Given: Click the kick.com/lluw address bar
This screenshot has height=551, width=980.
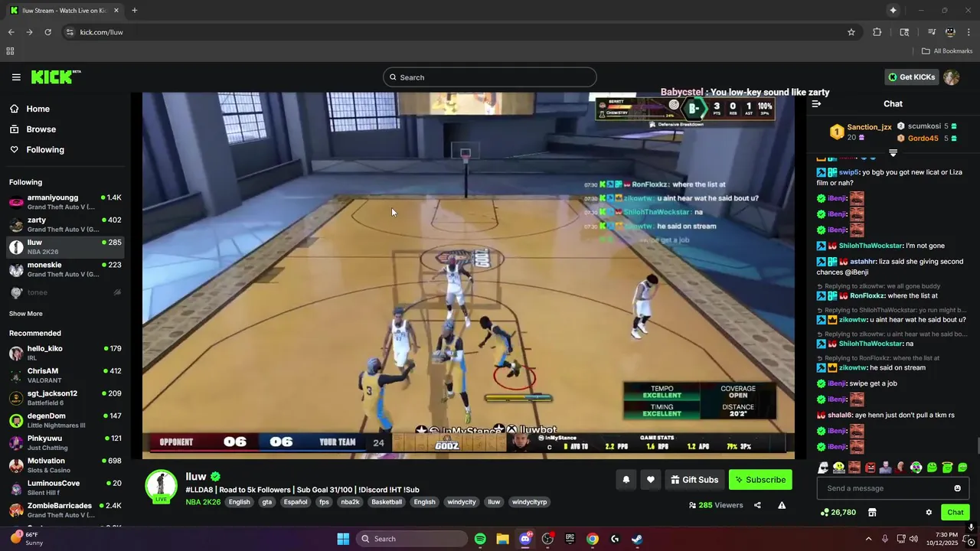Looking at the screenshot, I should [459, 32].
